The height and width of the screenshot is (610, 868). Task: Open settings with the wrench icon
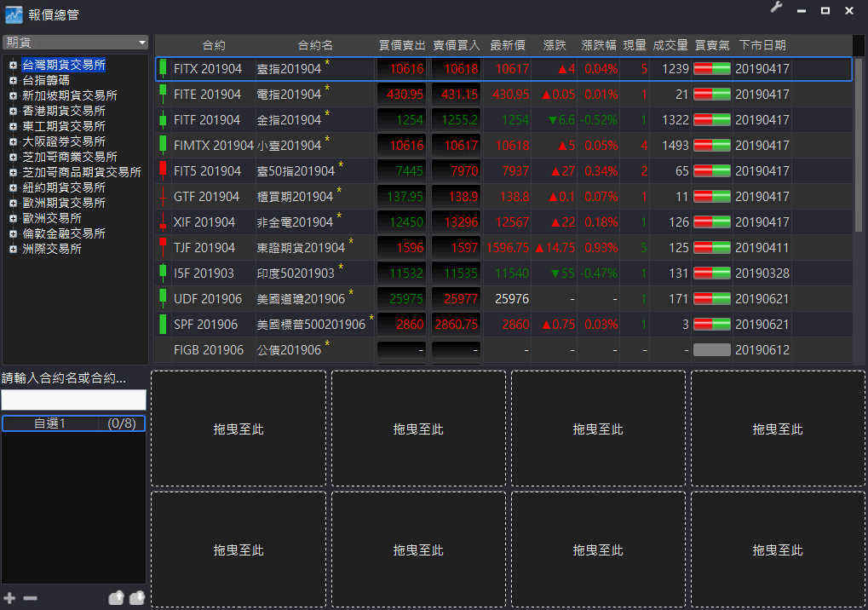(x=776, y=8)
